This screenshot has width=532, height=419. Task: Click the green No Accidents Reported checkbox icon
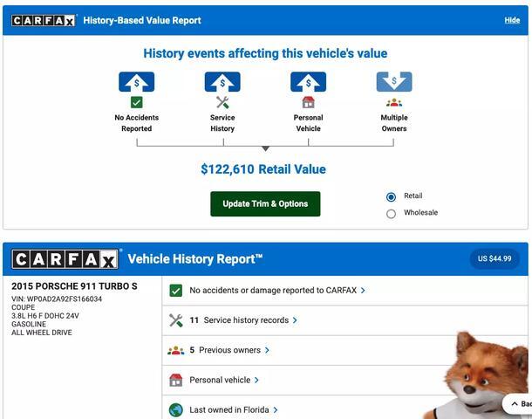(x=136, y=102)
